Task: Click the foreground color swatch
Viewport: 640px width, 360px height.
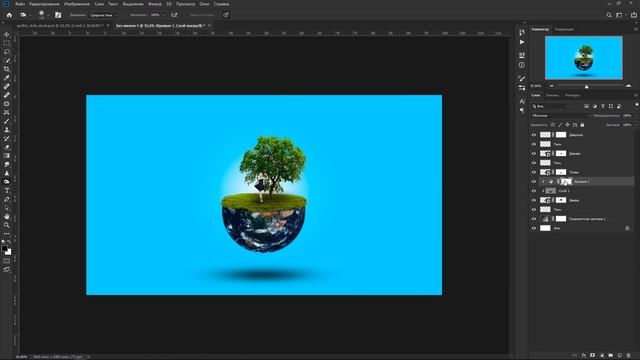Action: click(4, 248)
